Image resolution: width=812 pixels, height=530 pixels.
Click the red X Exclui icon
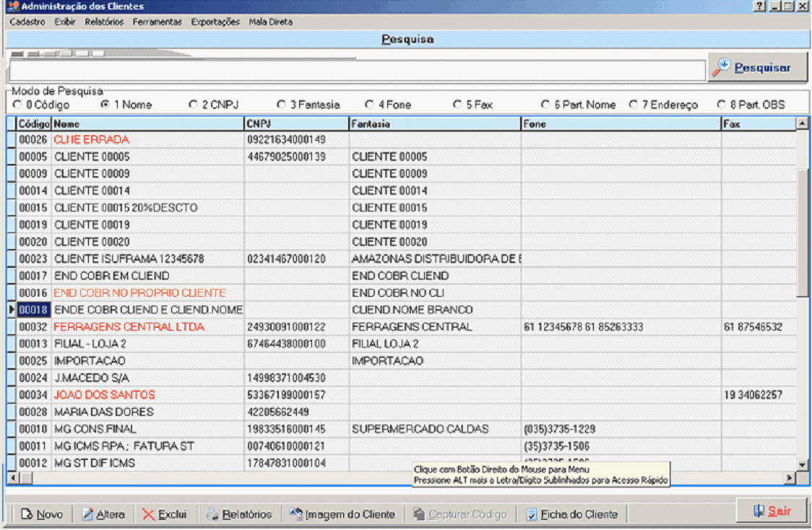[148, 514]
